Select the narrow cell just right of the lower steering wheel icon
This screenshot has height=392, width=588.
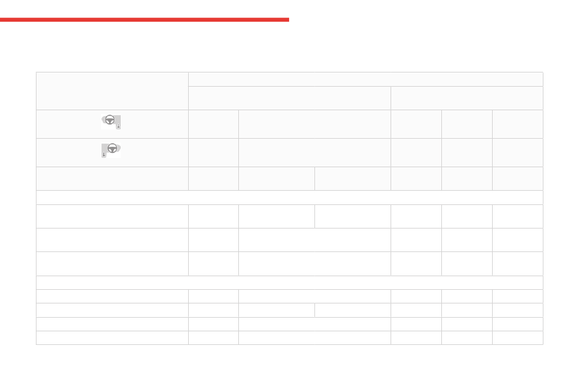(214, 153)
